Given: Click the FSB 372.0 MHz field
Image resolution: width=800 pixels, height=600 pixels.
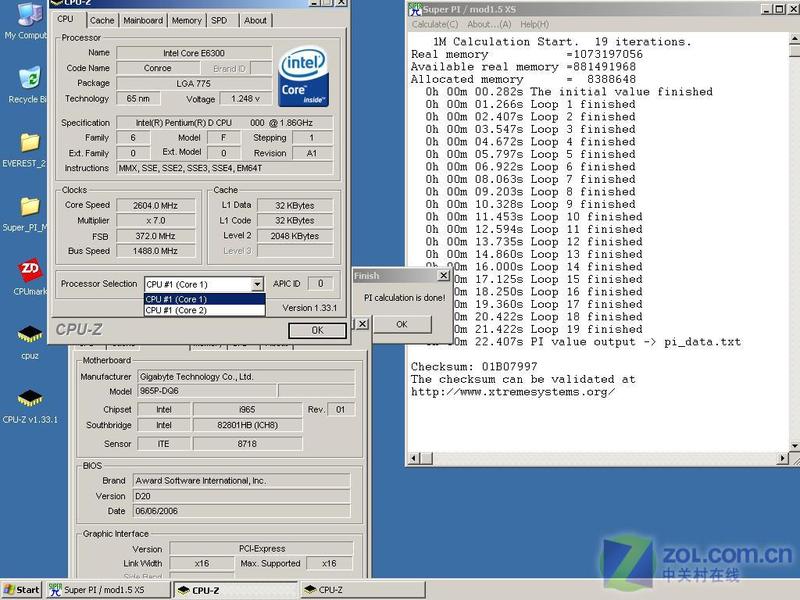Looking at the screenshot, I should (156, 236).
